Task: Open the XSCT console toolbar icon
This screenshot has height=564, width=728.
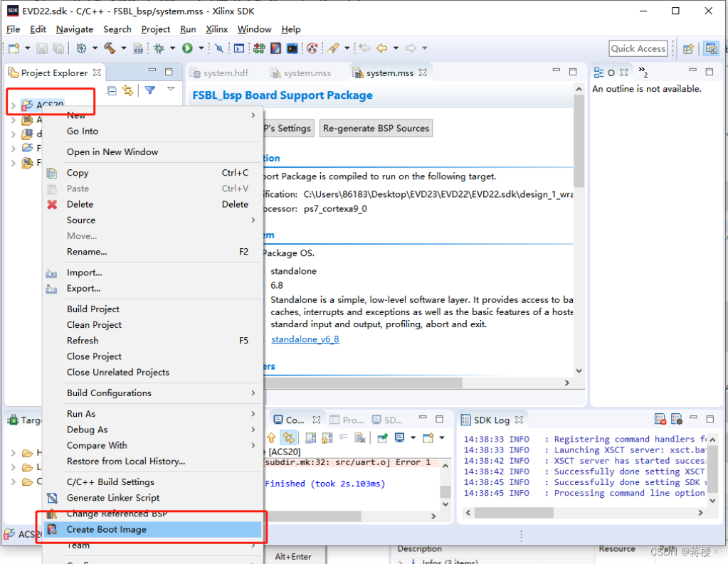Action: pyautogui.click(x=239, y=48)
